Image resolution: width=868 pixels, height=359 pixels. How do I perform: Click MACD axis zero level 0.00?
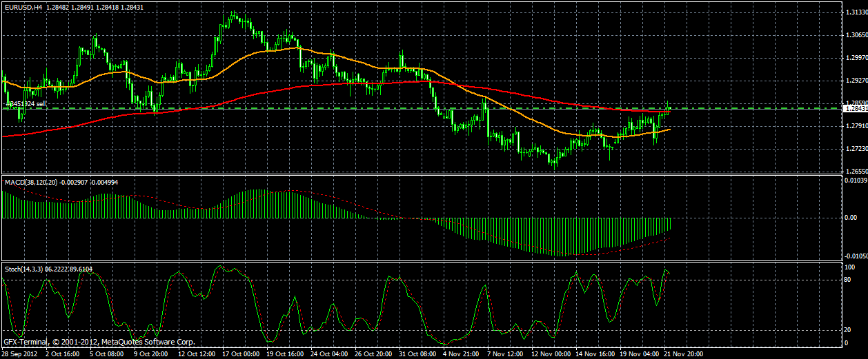coord(852,218)
